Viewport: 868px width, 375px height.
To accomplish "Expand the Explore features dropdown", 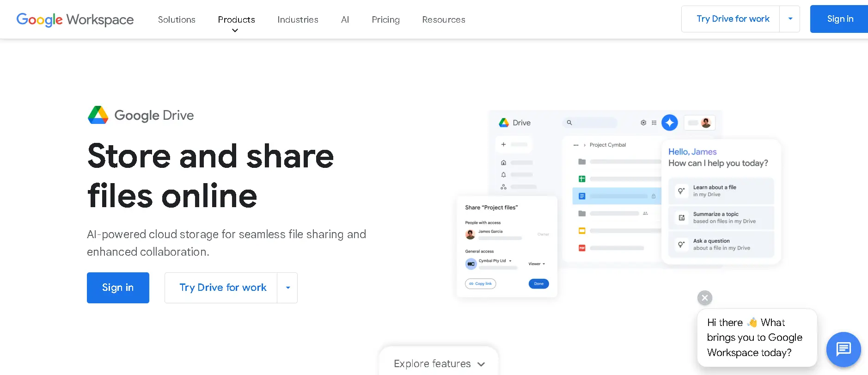I will [439, 363].
